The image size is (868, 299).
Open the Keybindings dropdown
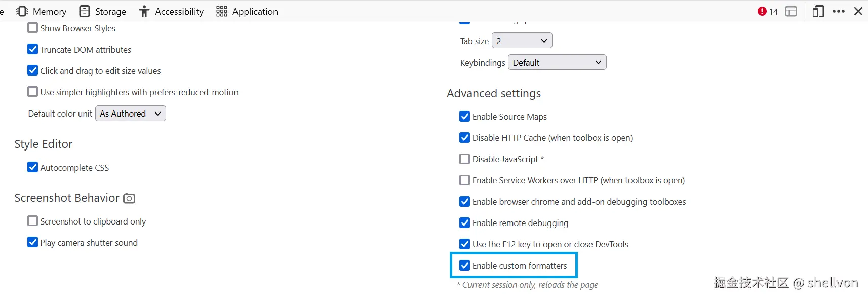pos(557,62)
